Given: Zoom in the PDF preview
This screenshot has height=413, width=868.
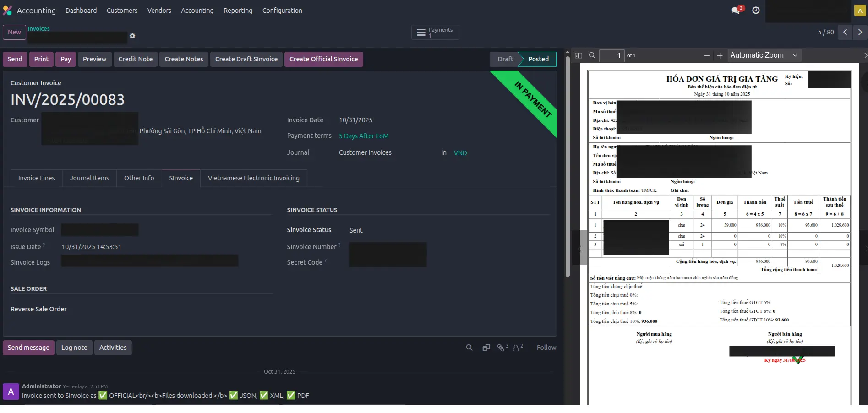Looking at the screenshot, I should click(x=720, y=55).
